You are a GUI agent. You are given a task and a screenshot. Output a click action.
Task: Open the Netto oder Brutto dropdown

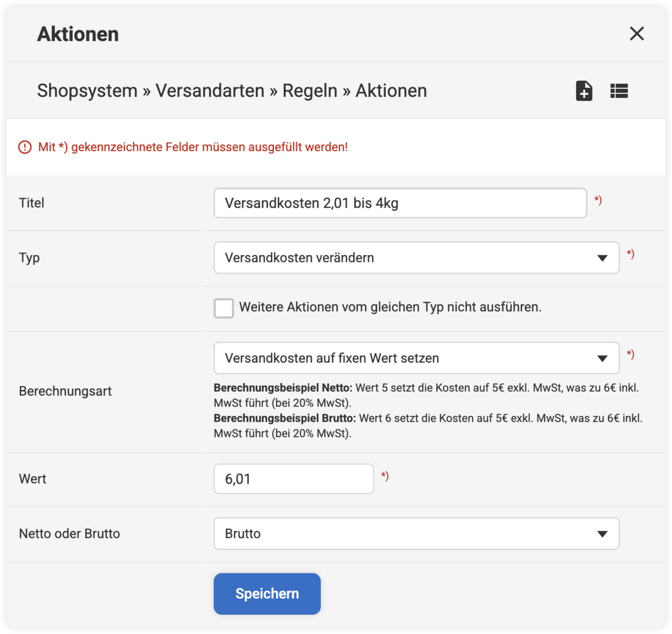pos(416,534)
